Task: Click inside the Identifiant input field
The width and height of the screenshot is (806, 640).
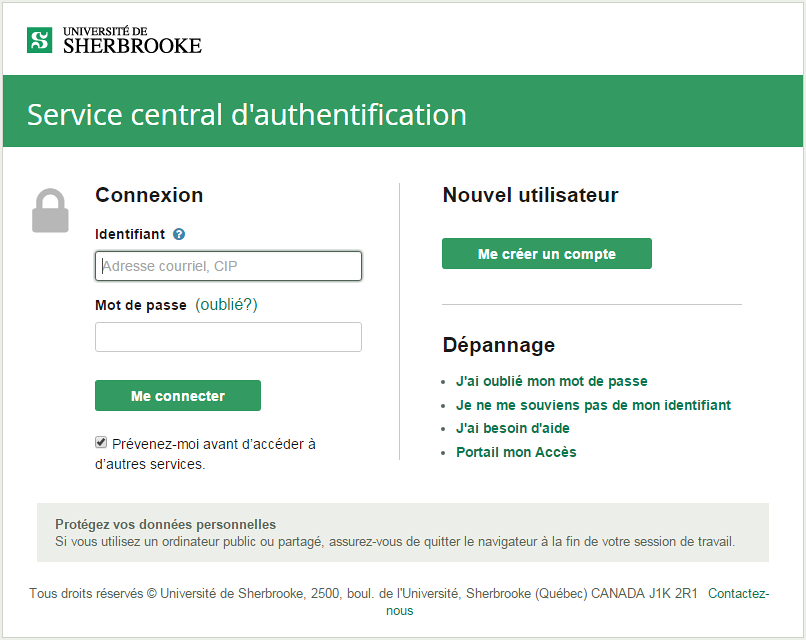Action: pyautogui.click(x=228, y=265)
